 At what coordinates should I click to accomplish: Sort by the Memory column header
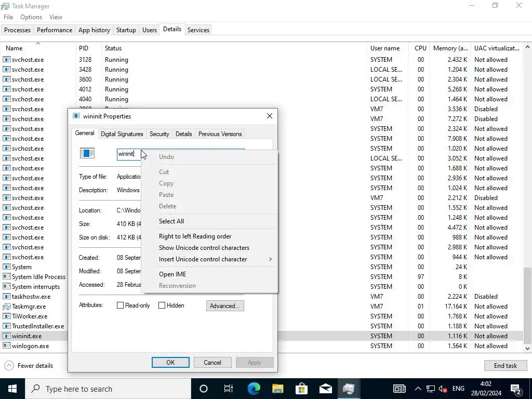pyautogui.click(x=450, y=48)
